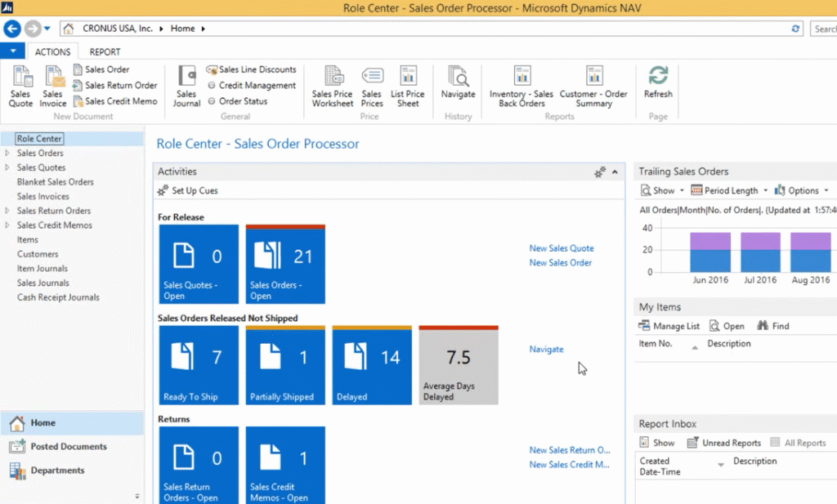Open Customers list
The image size is (837, 504).
pyautogui.click(x=38, y=254)
